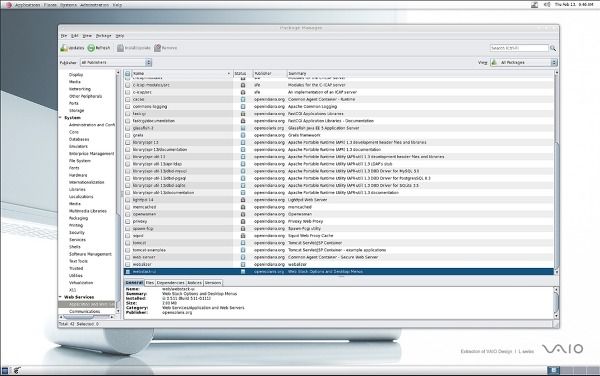
Task: Click the category tree horizontal scrollbar
Action: [x=86, y=317]
